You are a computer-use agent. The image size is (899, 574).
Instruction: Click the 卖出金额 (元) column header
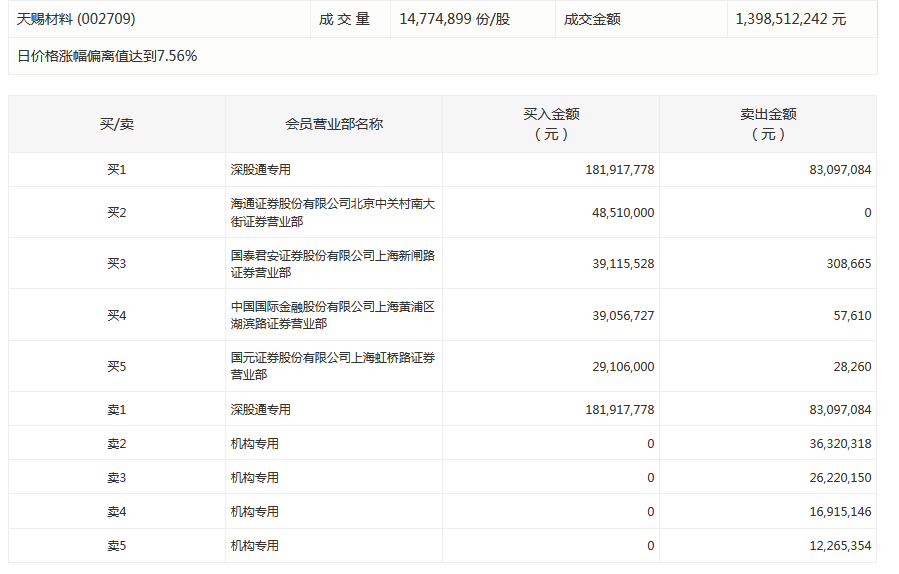pyautogui.click(x=768, y=124)
